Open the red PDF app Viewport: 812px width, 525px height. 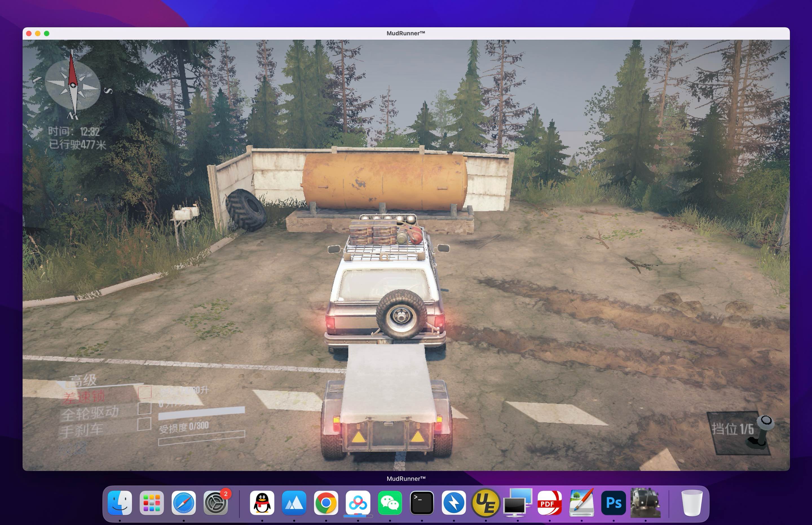pyautogui.click(x=550, y=503)
